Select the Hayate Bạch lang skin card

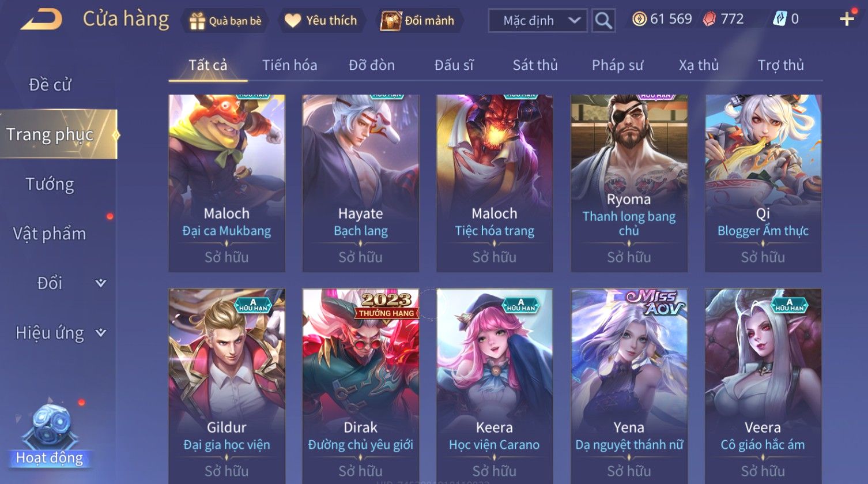(x=361, y=183)
